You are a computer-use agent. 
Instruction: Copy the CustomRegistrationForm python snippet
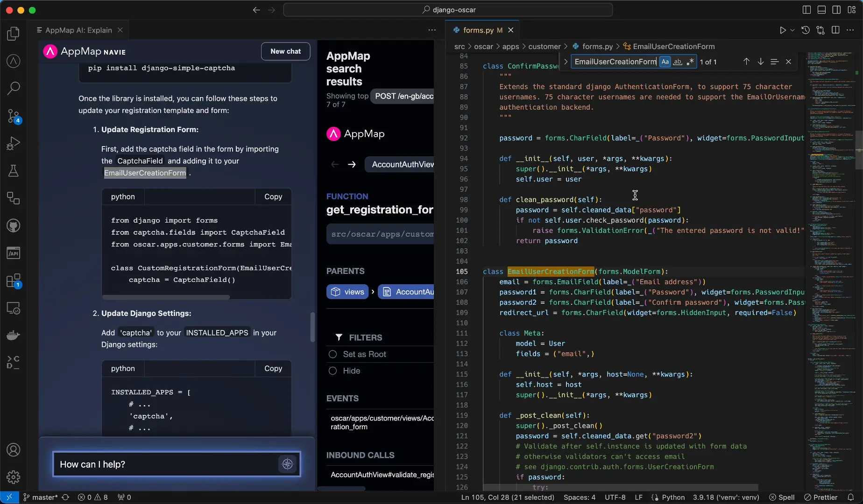[x=273, y=197]
